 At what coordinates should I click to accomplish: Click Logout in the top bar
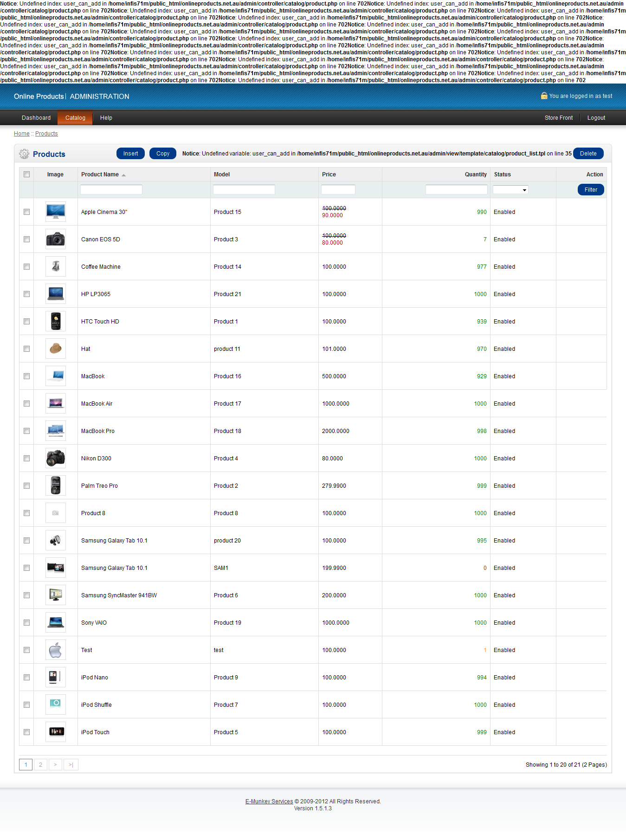coord(596,118)
